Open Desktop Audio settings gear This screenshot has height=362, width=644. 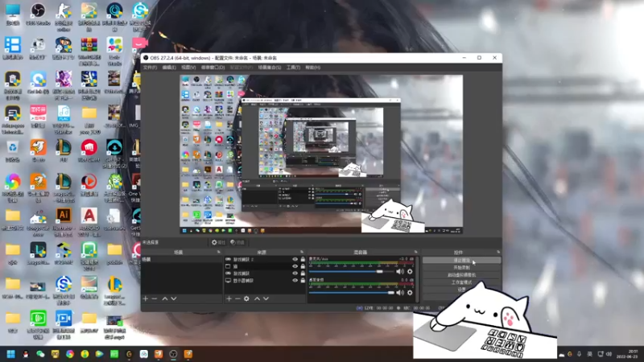click(x=410, y=293)
